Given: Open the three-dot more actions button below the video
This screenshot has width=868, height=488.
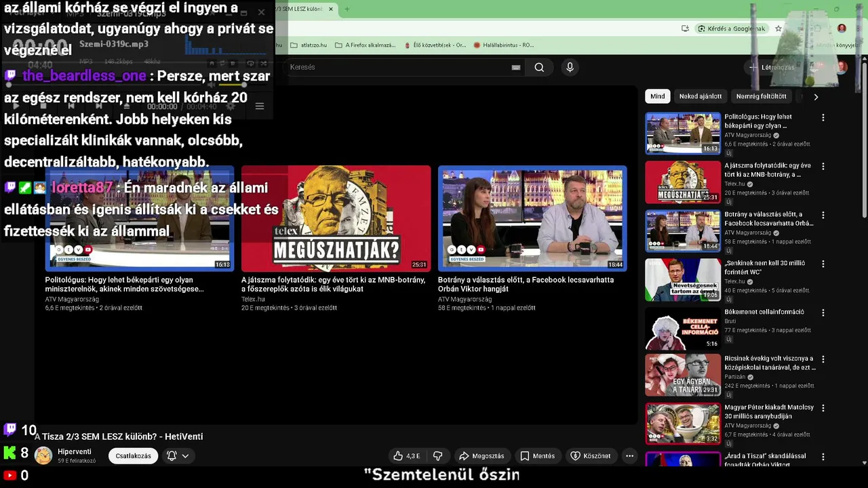Looking at the screenshot, I should (x=629, y=456).
